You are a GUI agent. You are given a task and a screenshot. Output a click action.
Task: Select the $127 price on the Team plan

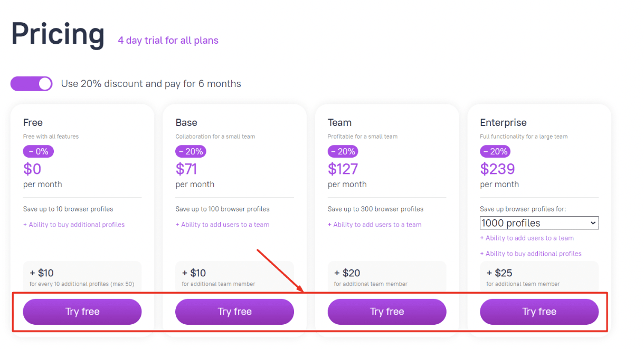343,169
